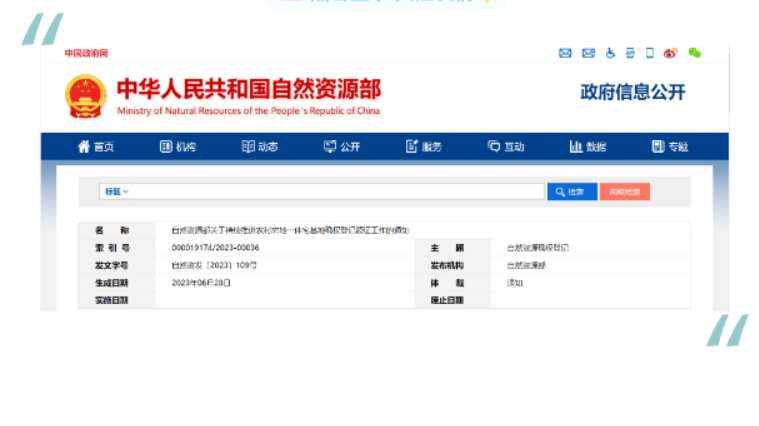This screenshot has height=426, width=759.
Task: Click the national emblem logo
Action: [85, 96]
